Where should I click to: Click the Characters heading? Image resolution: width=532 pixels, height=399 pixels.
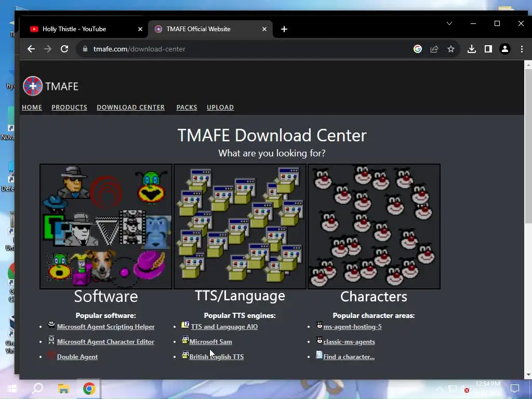pos(374,297)
